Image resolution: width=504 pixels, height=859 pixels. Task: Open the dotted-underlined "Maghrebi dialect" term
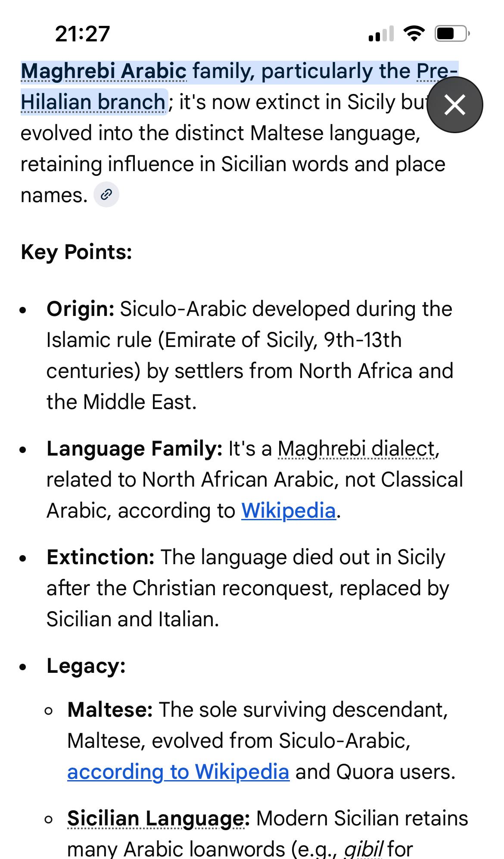pos(356,449)
